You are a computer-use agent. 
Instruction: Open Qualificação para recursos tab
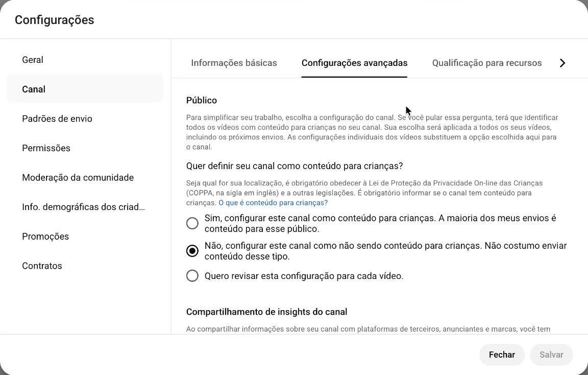coord(487,63)
